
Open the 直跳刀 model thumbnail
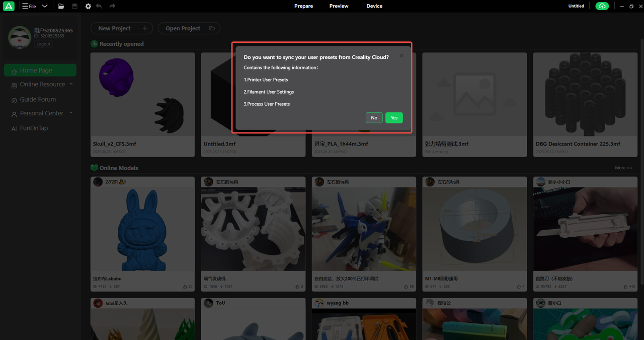tap(585, 229)
